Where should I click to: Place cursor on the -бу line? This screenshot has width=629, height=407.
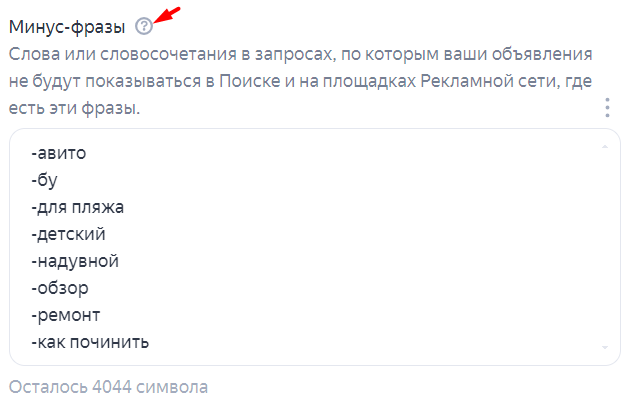click(x=44, y=180)
